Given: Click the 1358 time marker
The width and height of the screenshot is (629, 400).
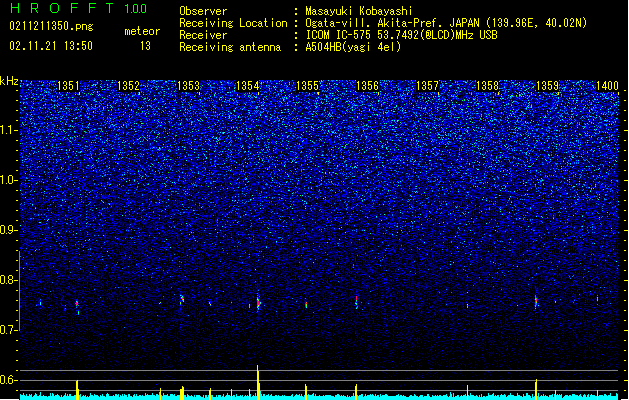Looking at the screenshot, I should pos(487,86).
